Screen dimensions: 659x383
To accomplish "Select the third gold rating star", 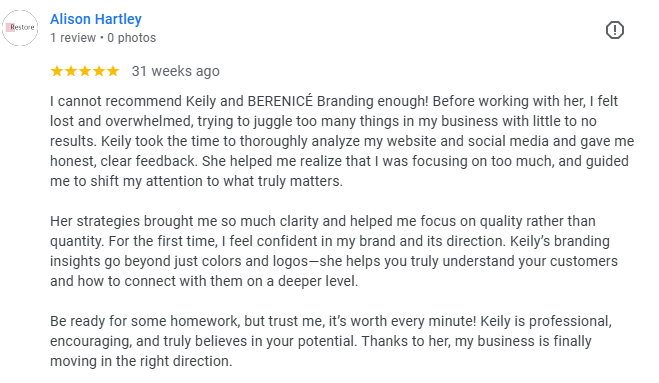I will pyautogui.click(x=85, y=71).
